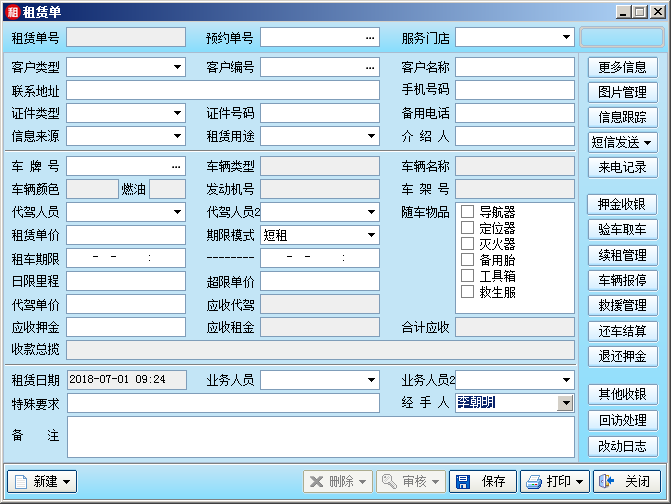This screenshot has width=671, height=504.
Task: Click the 信息跟踪 button
Action: [x=622, y=117]
